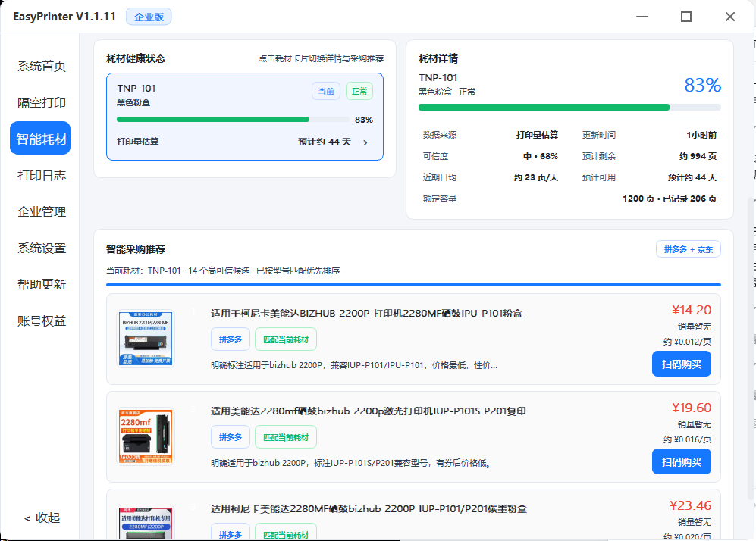Click the 1小时前 update time
Screen dimensions: 756x541
[701, 135]
